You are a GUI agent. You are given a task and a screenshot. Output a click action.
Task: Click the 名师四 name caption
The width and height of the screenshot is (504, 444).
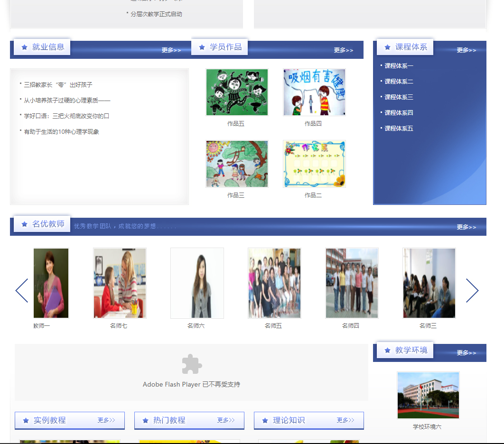351,326
